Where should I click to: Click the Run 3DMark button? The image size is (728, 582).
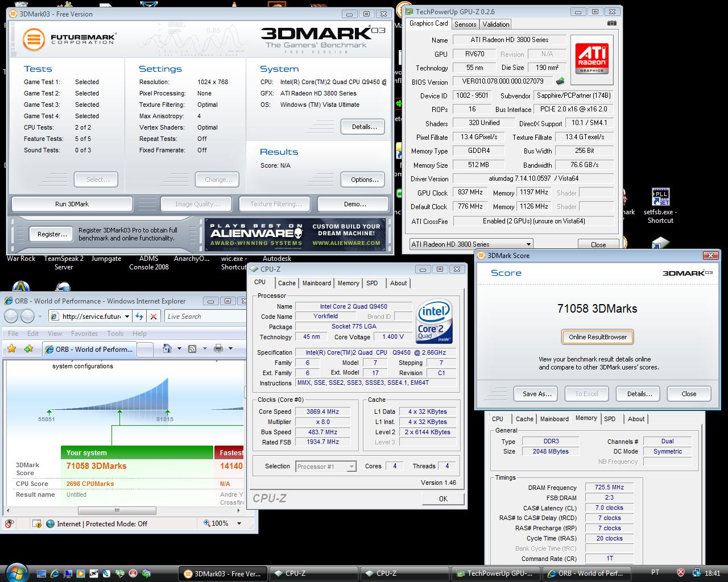tap(72, 204)
